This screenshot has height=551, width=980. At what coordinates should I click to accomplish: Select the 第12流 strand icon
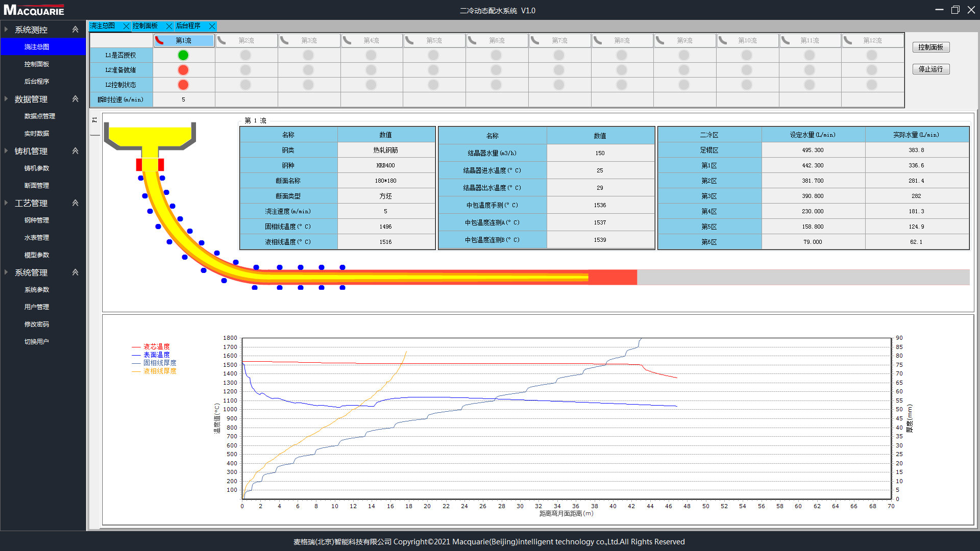(848, 40)
